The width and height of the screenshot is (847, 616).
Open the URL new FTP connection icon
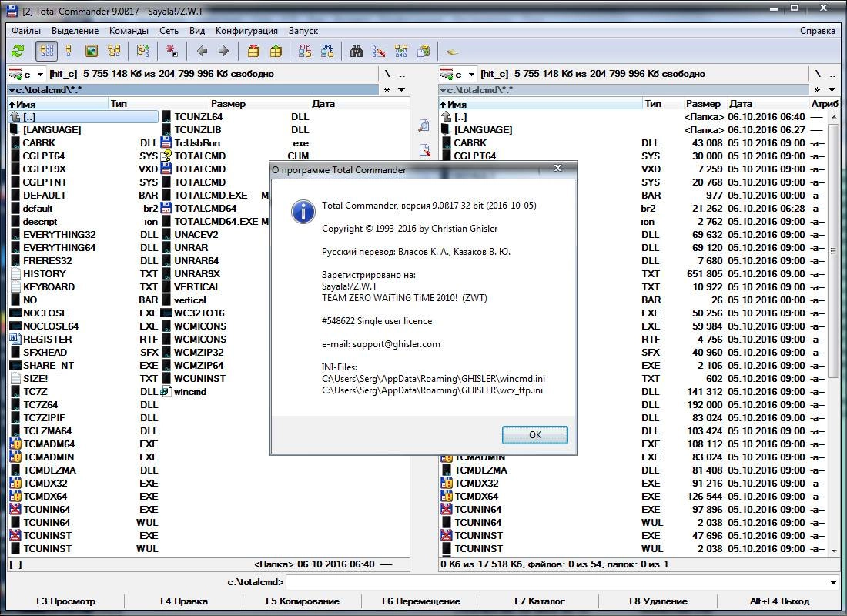pos(326,52)
